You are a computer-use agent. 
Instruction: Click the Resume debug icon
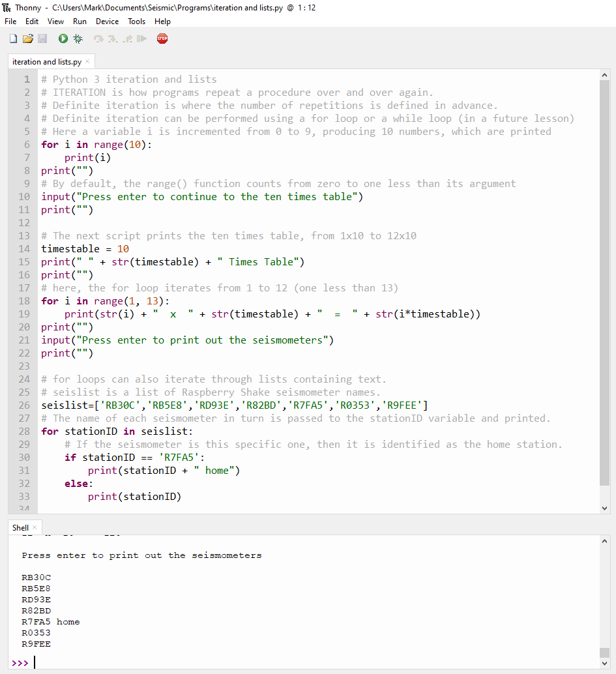(x=141, y=38)
